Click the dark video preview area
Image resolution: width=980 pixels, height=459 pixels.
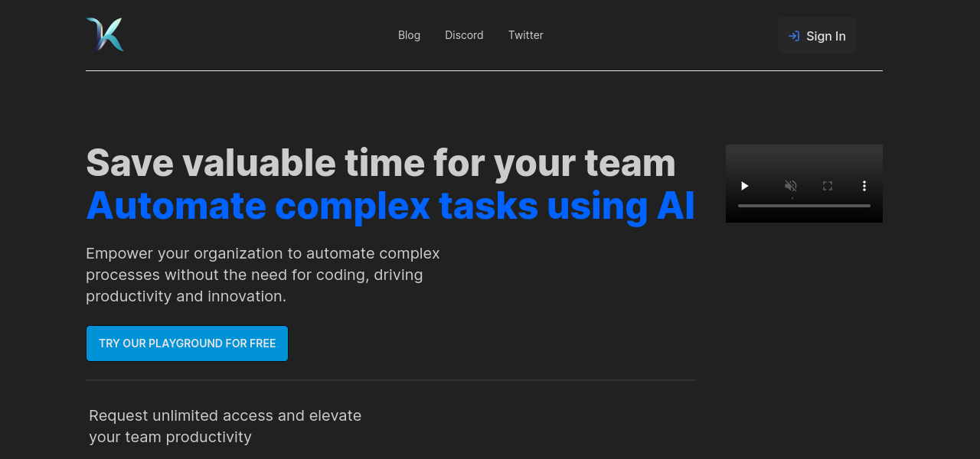click(804, 161)
